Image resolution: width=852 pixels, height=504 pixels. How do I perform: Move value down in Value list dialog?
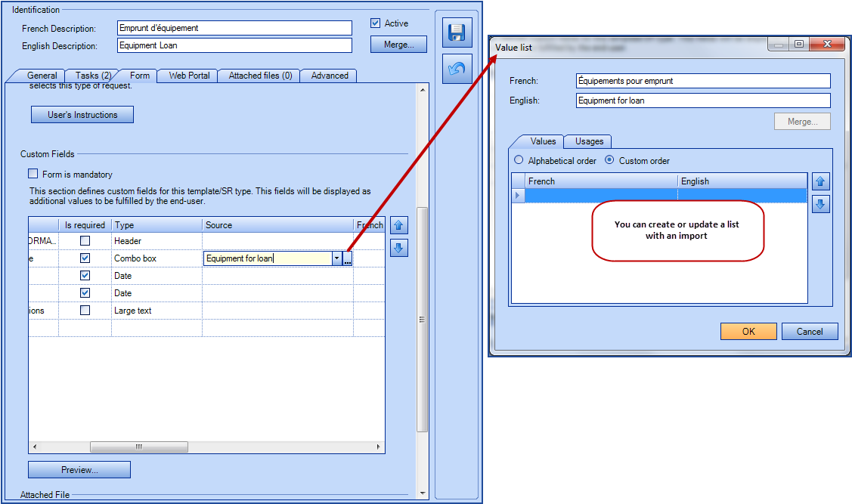point(820,204)
